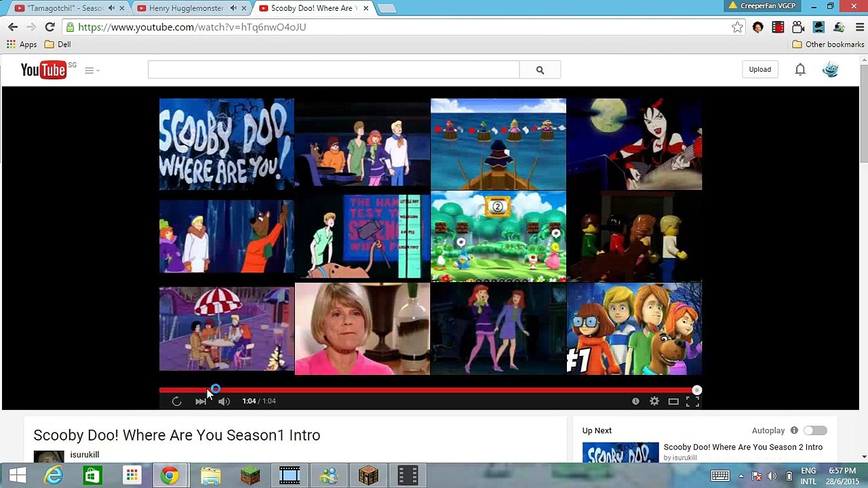Viewport: 868px width, 488px height.
Task: Focus the YouTube search box
Action: 334,70
